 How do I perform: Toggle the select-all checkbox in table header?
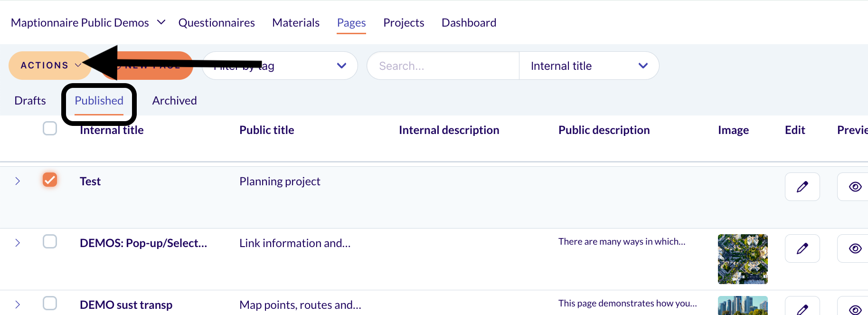click(x=50, y=128)
